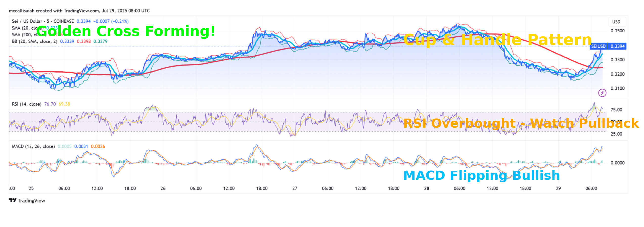Open the USD currency selector
The height and width of the screenshot is (227, 644).
point(616,22)
